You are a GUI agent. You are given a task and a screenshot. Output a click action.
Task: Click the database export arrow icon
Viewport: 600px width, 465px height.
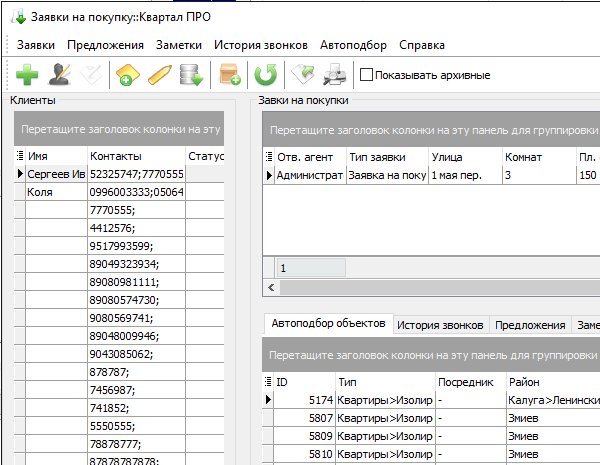click(x=191, y=74)
